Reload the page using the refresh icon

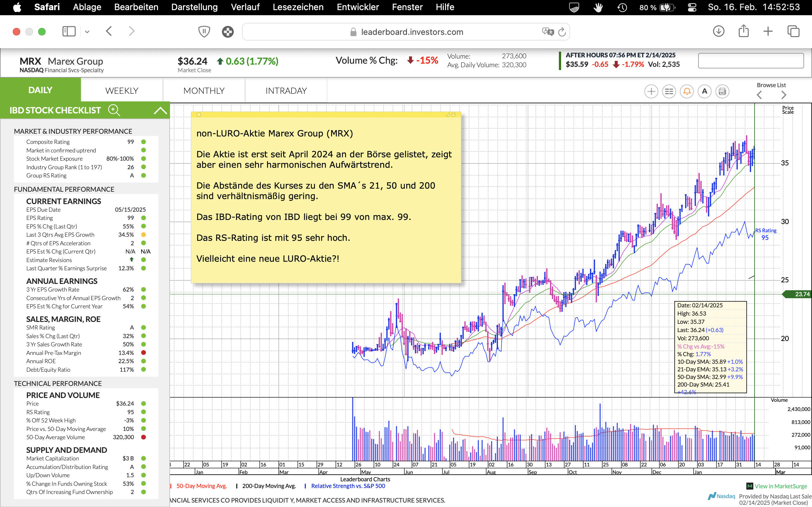562,32
